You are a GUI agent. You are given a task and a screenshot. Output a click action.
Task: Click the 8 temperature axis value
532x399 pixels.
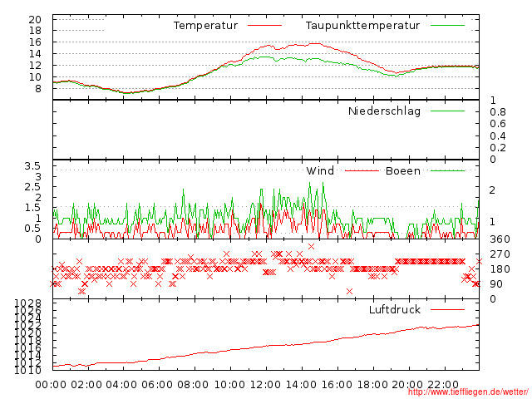coord(37,89)
